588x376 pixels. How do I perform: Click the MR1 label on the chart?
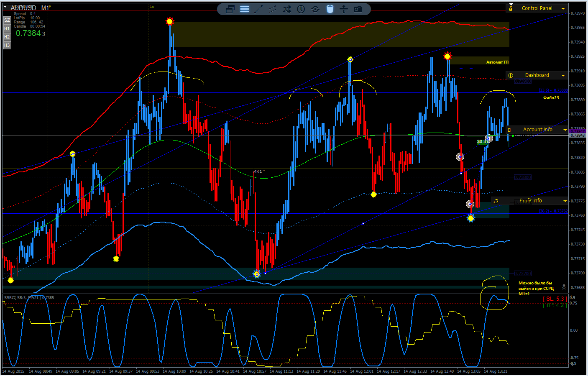point(259,171)
